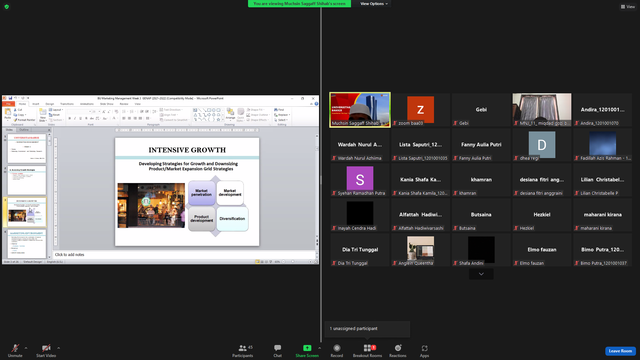Toggle Italic formatting in PowerPoint

click(x=75, y=118)
